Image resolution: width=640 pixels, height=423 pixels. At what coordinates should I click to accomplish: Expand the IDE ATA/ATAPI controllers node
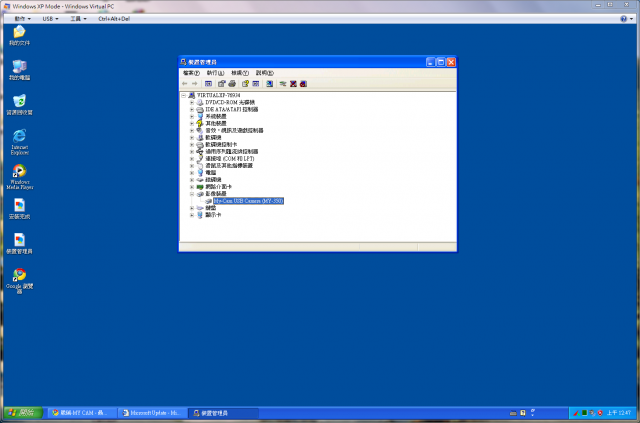pos(192,109)
